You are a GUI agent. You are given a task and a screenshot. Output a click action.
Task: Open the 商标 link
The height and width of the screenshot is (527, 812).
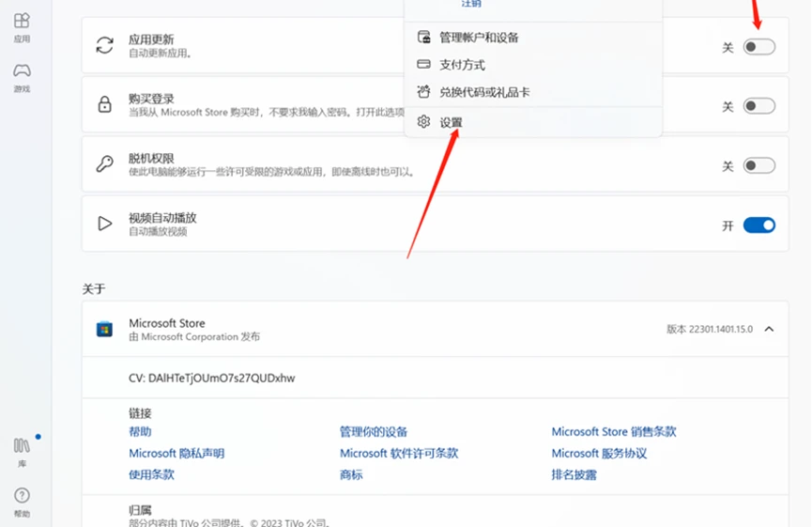(x=351, y=474)
